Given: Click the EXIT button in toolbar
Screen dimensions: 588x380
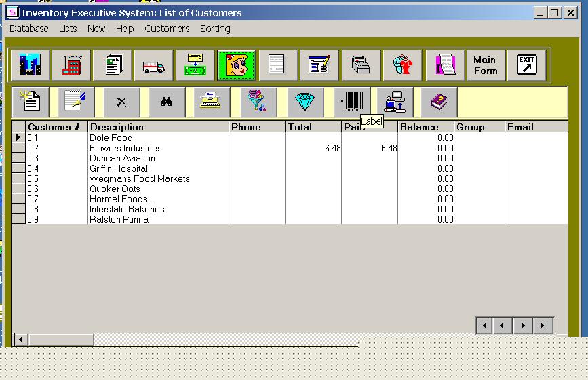Looking at the screenshot, I should pyautogui.click(x=527, y=65).
